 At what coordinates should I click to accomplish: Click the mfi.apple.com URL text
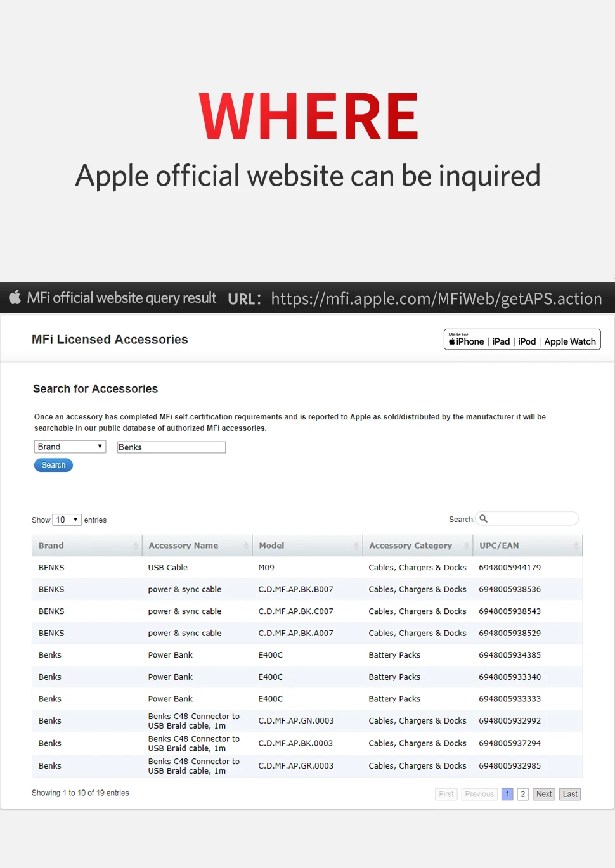[436, 298]
